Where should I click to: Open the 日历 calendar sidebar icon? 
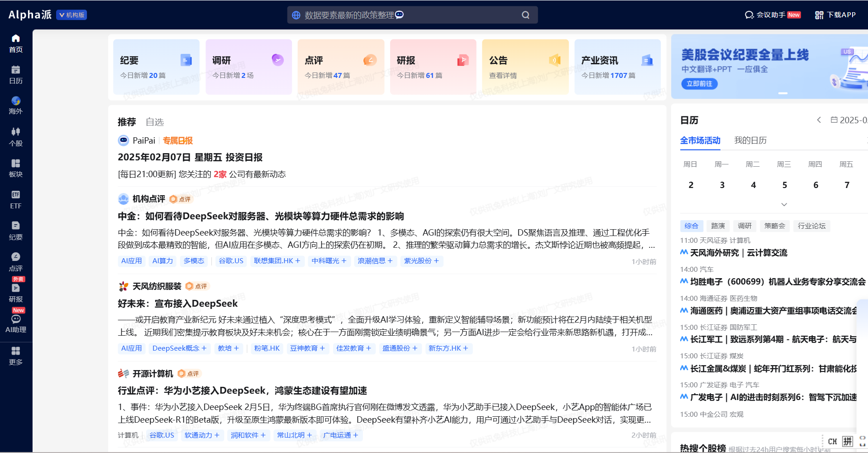[16, 70]
